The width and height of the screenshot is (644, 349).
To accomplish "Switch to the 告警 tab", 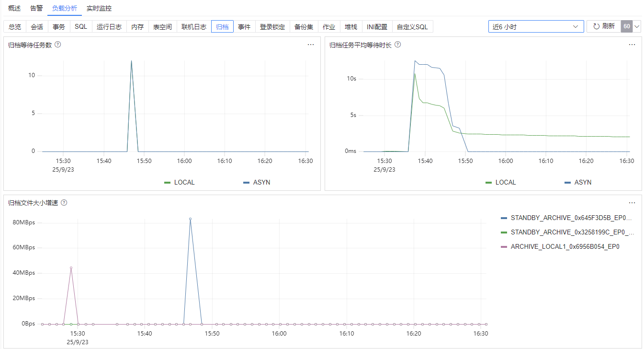I will tap(36, 8).
